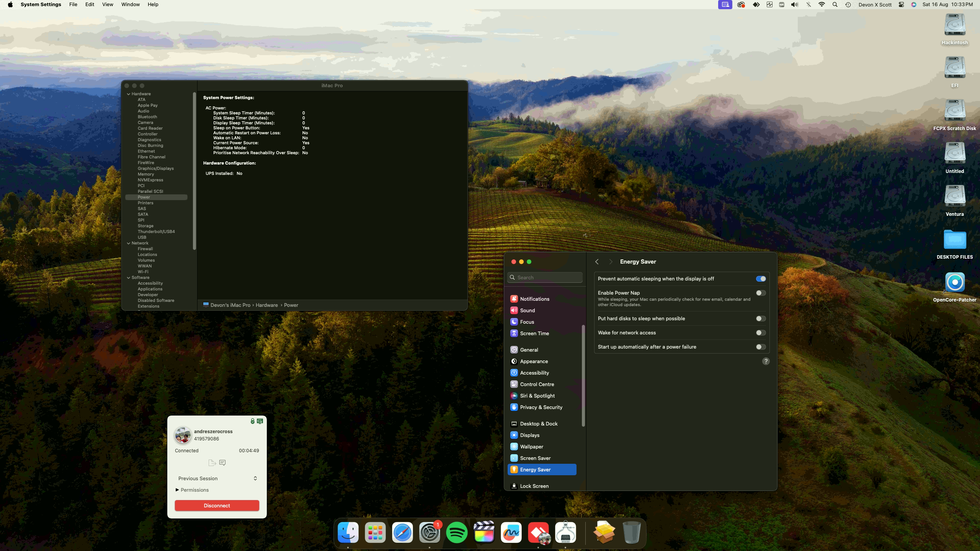Launch Final Cut Pro from dock

pos(484,532)
